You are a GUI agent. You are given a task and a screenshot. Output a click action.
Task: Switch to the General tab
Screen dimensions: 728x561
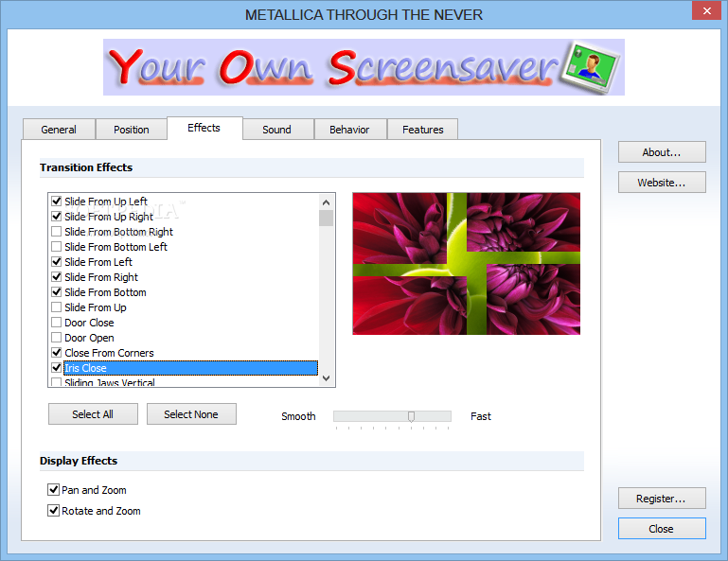[59, 130]
